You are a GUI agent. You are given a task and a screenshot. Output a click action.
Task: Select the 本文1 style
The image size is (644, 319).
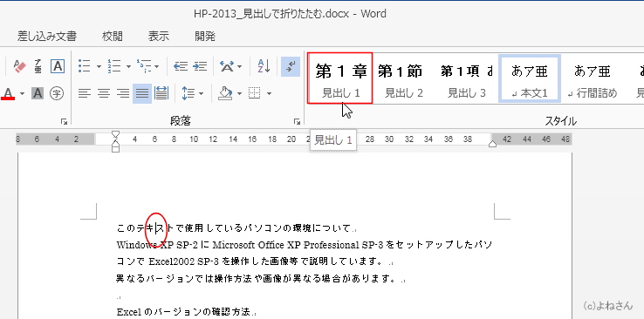click(529, 78)
